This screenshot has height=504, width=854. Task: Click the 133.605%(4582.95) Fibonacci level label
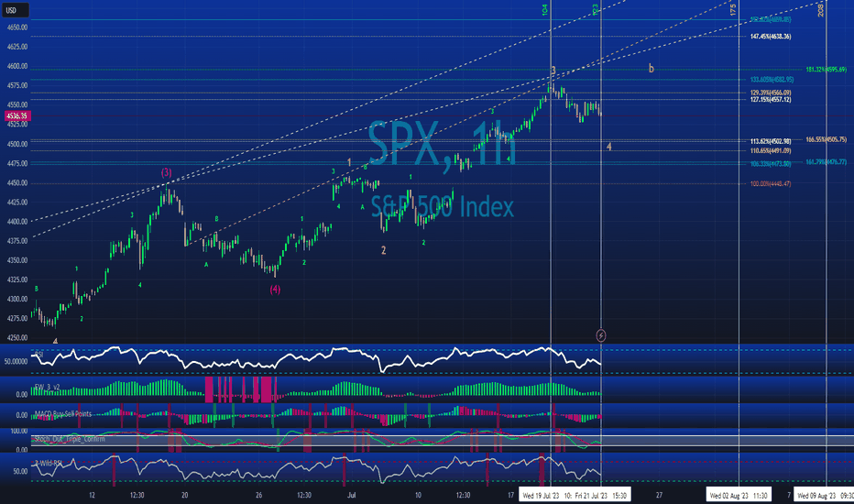(x=772, y=80)
